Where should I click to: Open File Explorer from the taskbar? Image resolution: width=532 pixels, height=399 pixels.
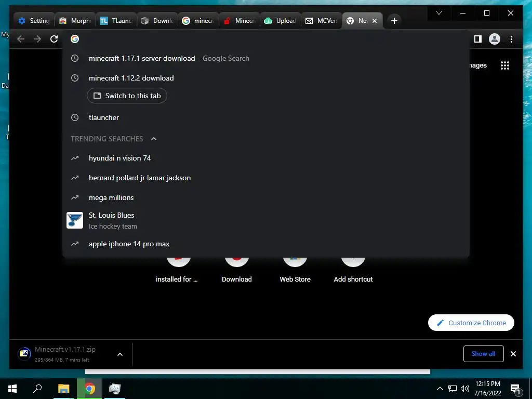(63, 389)
